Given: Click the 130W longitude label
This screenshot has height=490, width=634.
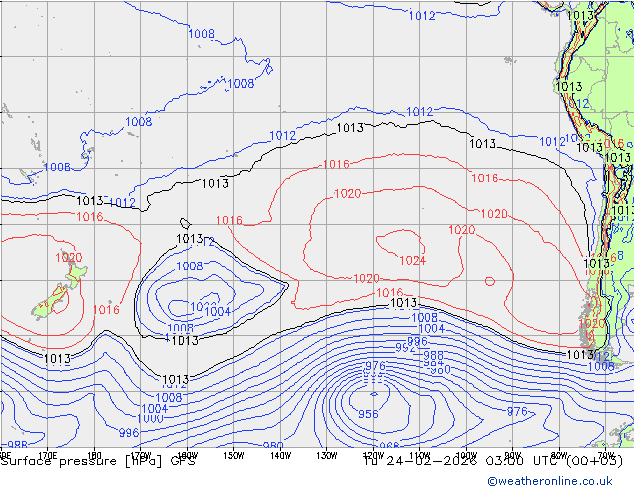Looking at the screenshot, I should 327,456.
